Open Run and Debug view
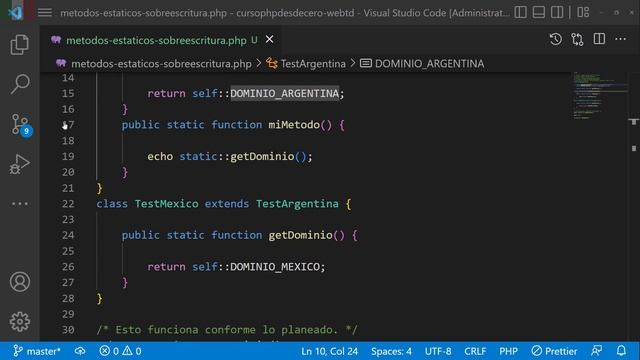The image size is (640, 360). coord(20,164)
